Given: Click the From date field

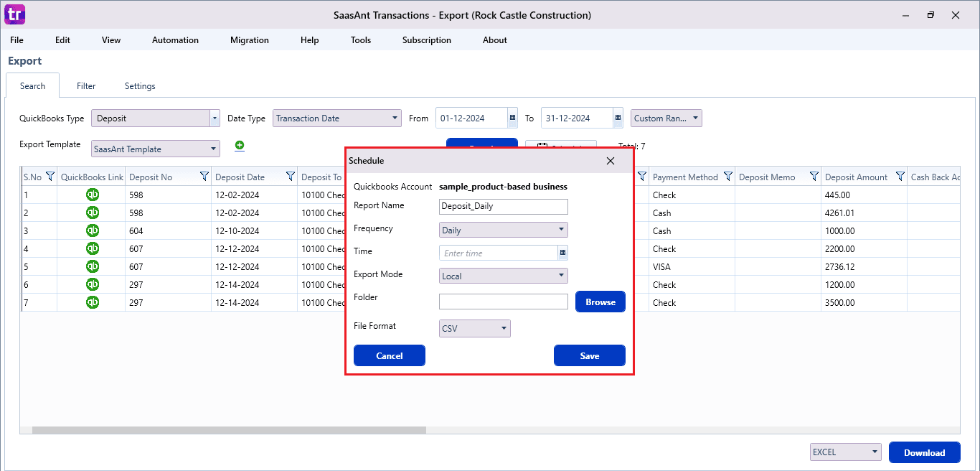Looking at the screenshot, I should pos(471,118).
